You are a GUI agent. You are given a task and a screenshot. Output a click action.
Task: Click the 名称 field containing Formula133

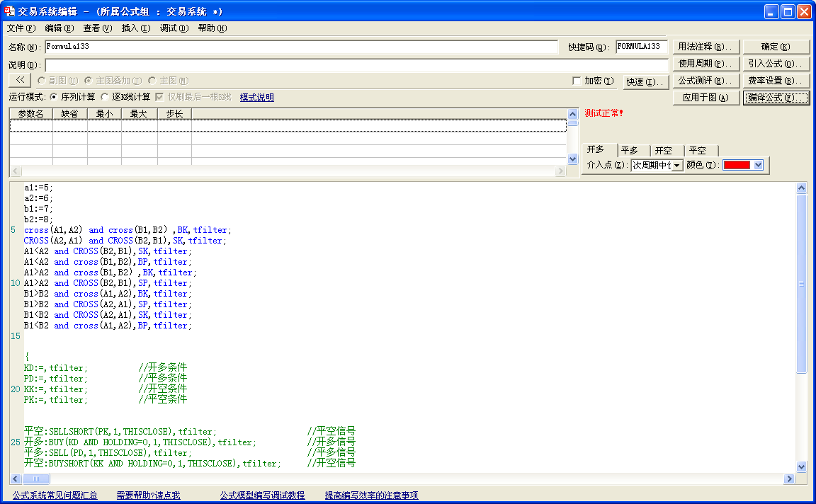tap(301, 47)
